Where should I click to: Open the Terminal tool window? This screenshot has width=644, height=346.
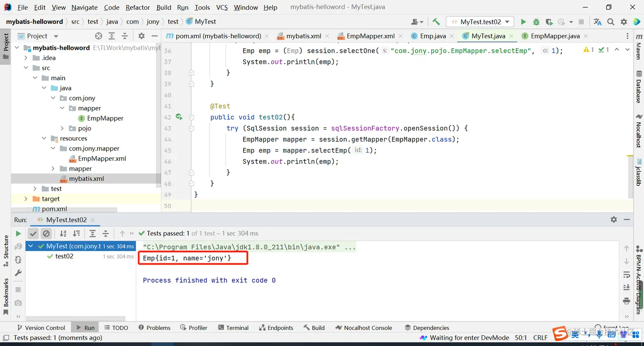tap(233, 328)
